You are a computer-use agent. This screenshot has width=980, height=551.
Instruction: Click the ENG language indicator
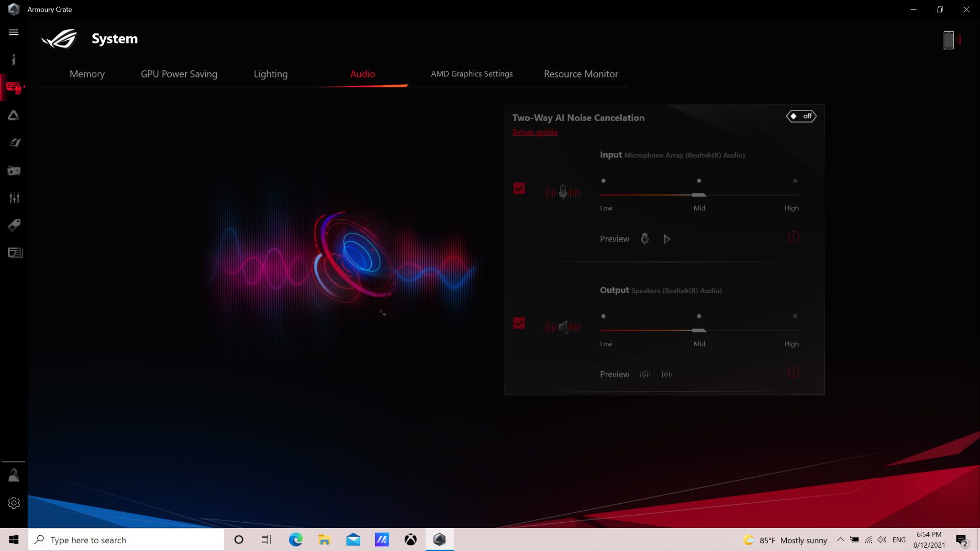899,540
